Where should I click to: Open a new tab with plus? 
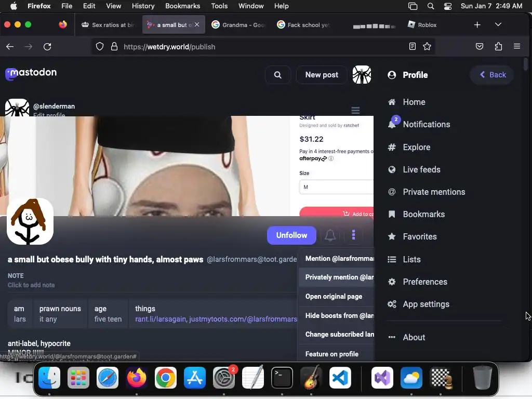tap(477, 25)
